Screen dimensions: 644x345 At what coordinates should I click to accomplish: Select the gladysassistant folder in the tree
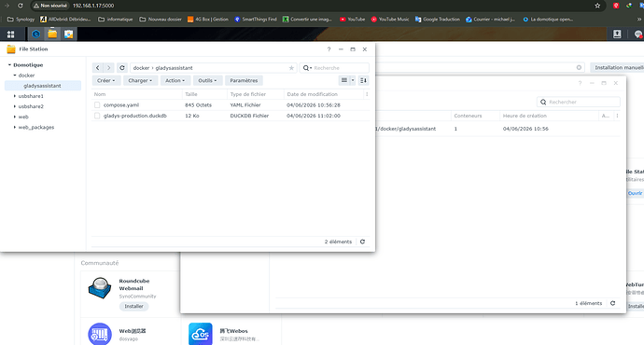43,86
